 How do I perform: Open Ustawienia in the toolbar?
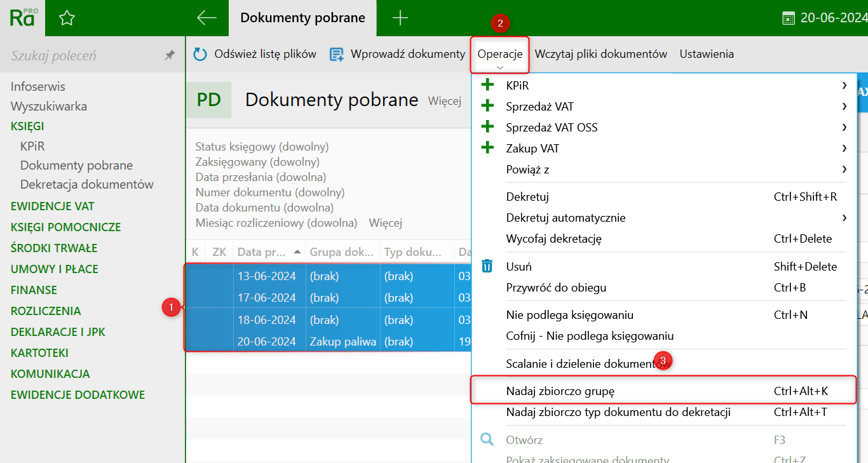707,54
